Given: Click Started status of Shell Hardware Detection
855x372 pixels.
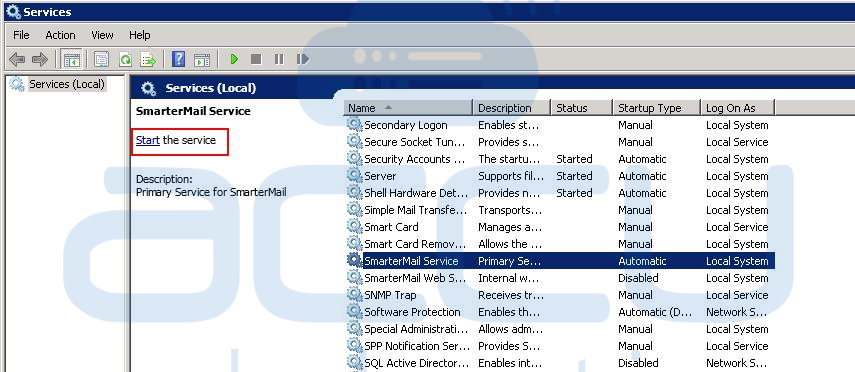Looking at the screenshot, I should (574, 193).
